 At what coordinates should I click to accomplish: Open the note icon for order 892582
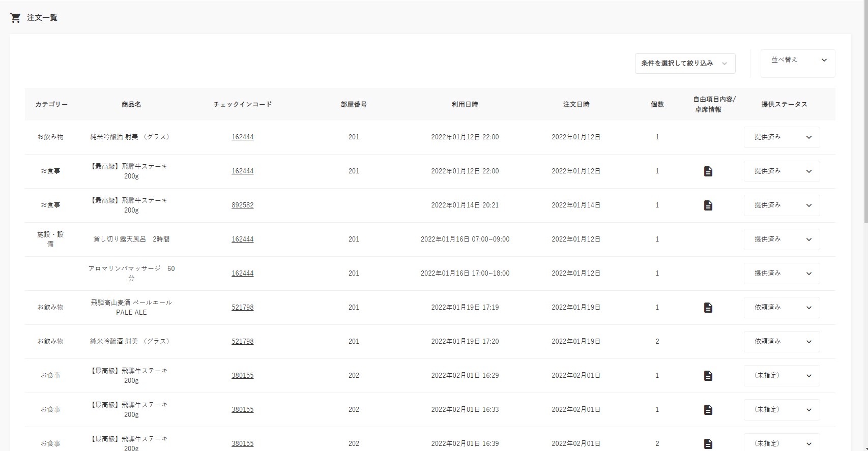(x=708, y=205)
